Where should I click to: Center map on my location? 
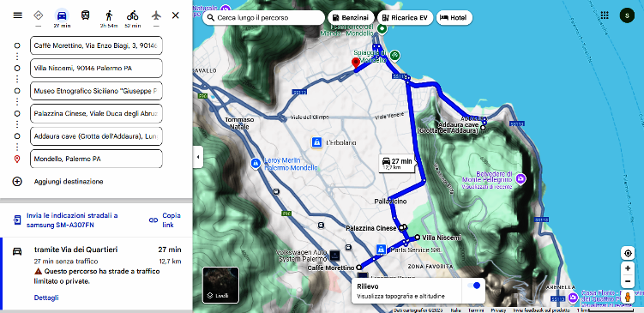click(628, 254)
